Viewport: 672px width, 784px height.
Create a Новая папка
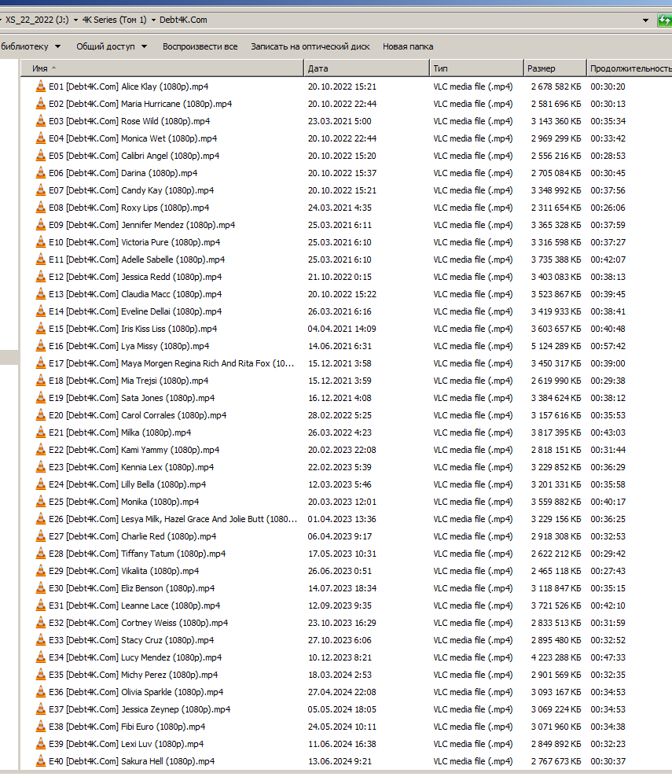tap(408, 46)
